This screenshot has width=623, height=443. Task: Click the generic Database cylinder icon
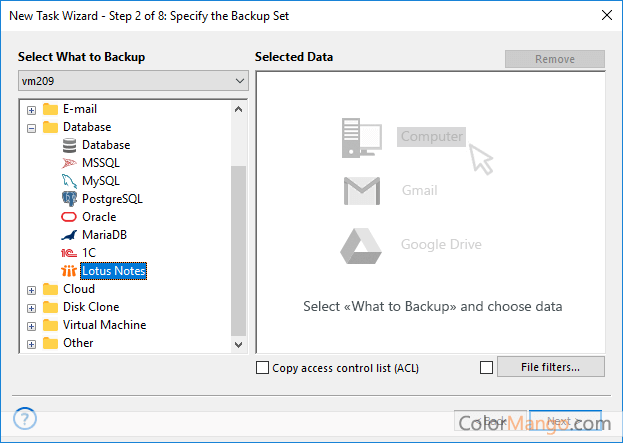[69, 145]
